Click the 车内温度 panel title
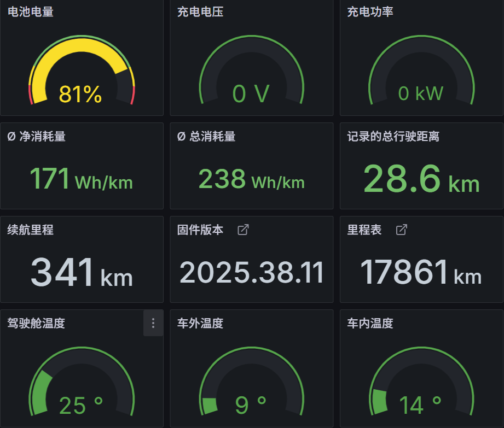The width and height of the screenshot is (504, 428). (370, 324)
